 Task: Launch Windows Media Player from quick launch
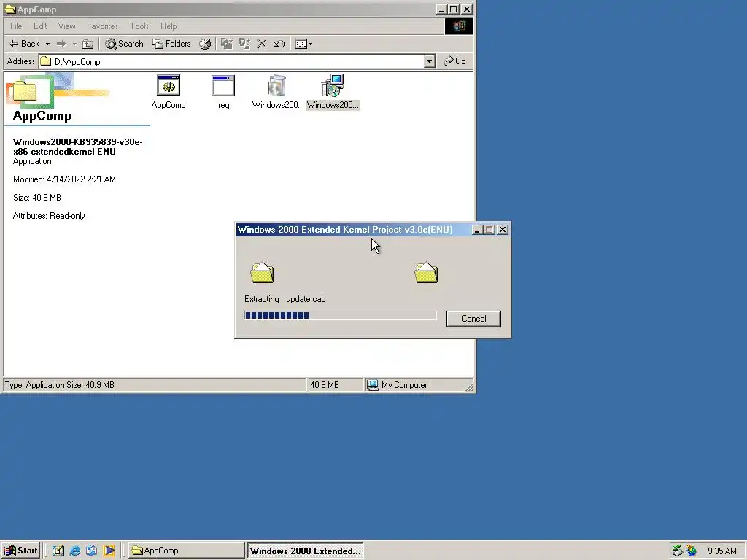(x=109, y=551)
